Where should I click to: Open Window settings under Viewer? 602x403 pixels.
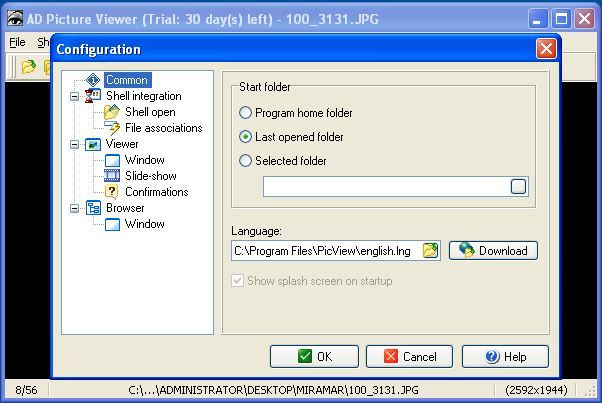point(145,160)
